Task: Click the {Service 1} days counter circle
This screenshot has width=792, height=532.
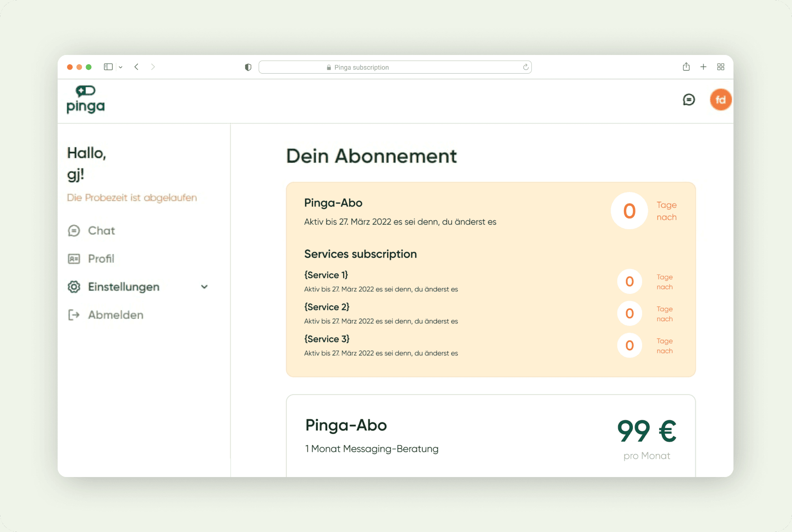Action: pos(630,282)
